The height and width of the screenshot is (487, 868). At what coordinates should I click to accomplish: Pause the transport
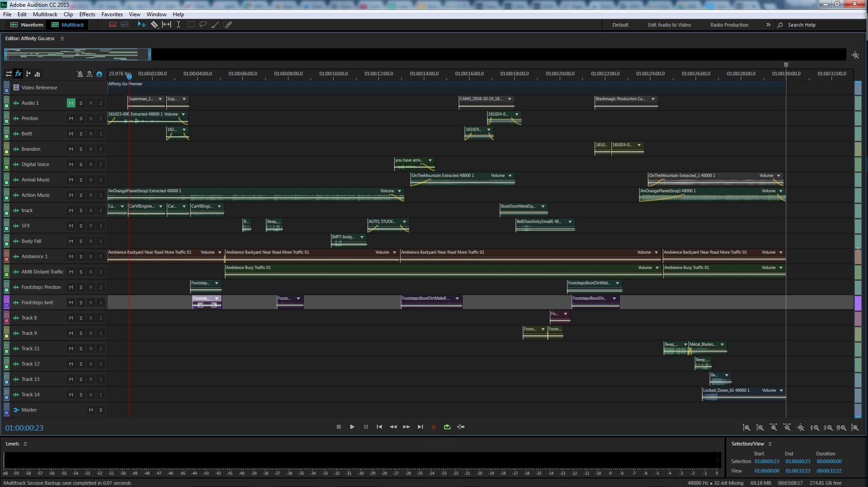(366, 427)
